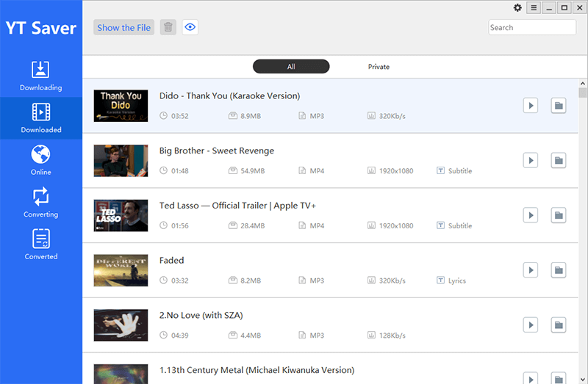Play the Ted Lasso Official Trailer
This screenshot has width=588, height=384.
point(531,215)
